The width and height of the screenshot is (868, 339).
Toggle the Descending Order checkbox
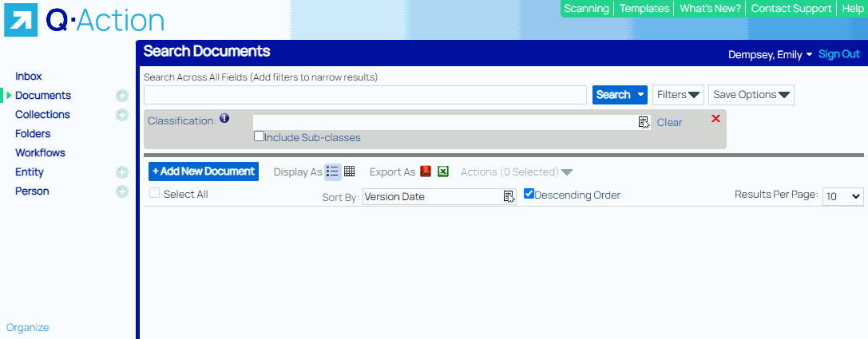[x=529, y=194]
